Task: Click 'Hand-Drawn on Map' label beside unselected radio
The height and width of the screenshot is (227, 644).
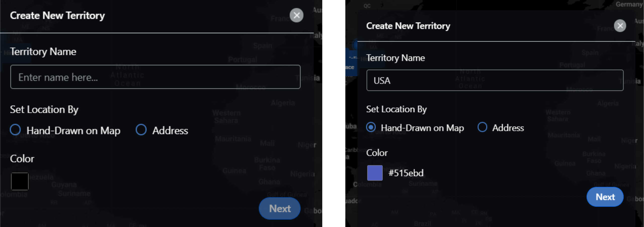Action: click(x=73, y=131)
